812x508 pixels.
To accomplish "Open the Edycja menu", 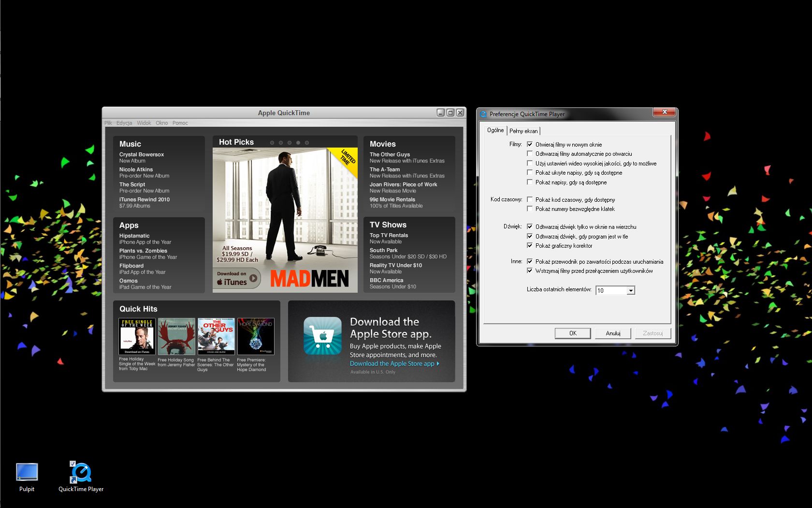I will pyautogui.click(x=124, y=123).
